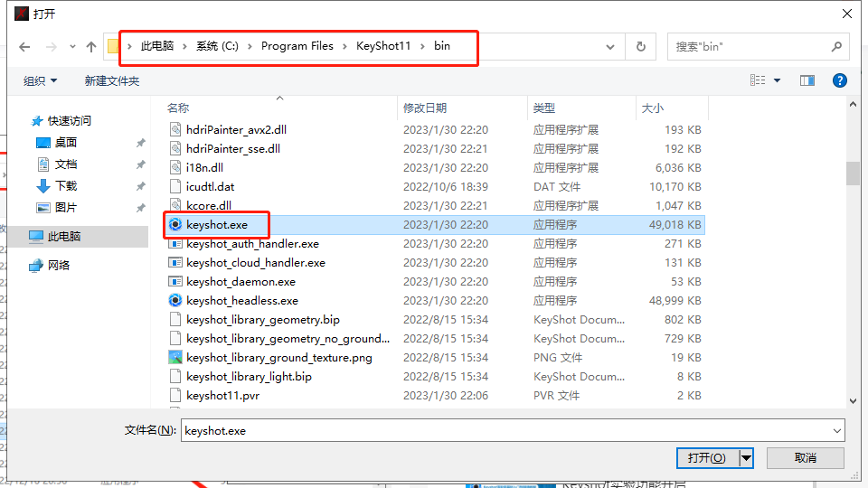Close the 打开 dialog
This screenshot has height=488, width=868.
[x=847, y=14]
